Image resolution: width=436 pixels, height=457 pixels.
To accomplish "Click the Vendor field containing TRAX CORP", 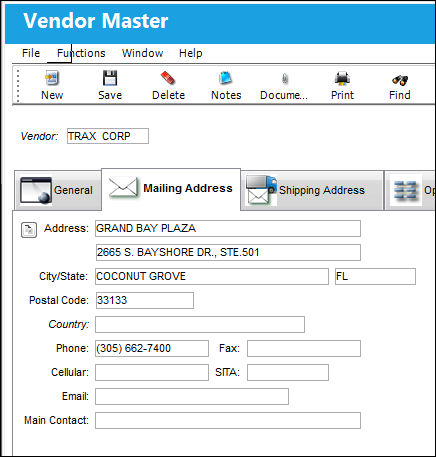I will tap(108, 136).
